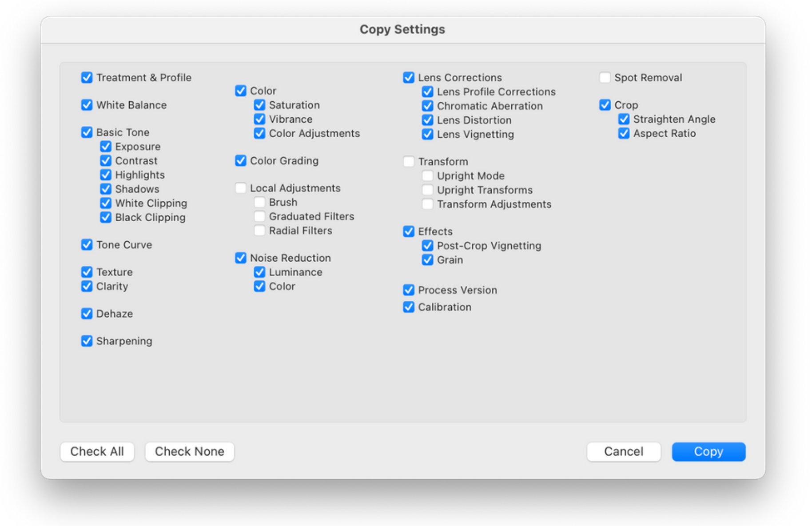Check Upright Mode under Transform
Viewport: 812px width, 526px height.
[x=427, y=176]
